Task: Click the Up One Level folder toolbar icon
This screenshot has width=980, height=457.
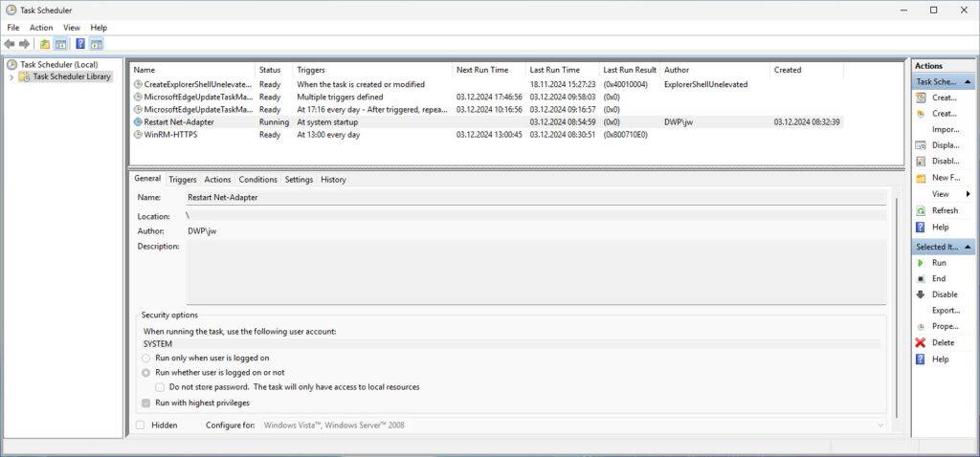Action: (x=44, y=44)
